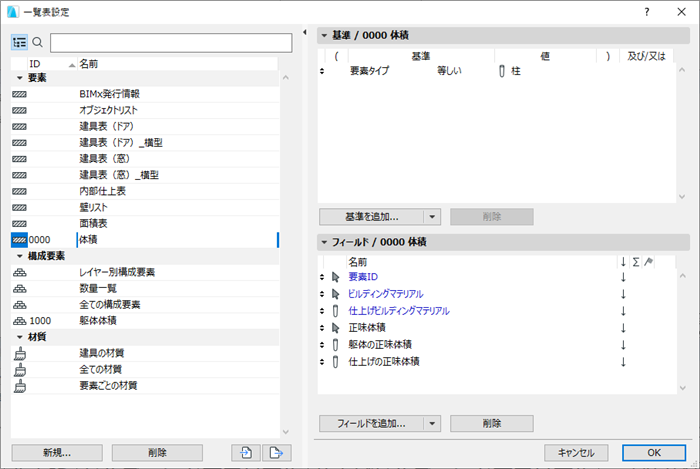Click the column icon beside 躯体の正味体積

click(336, 345)
